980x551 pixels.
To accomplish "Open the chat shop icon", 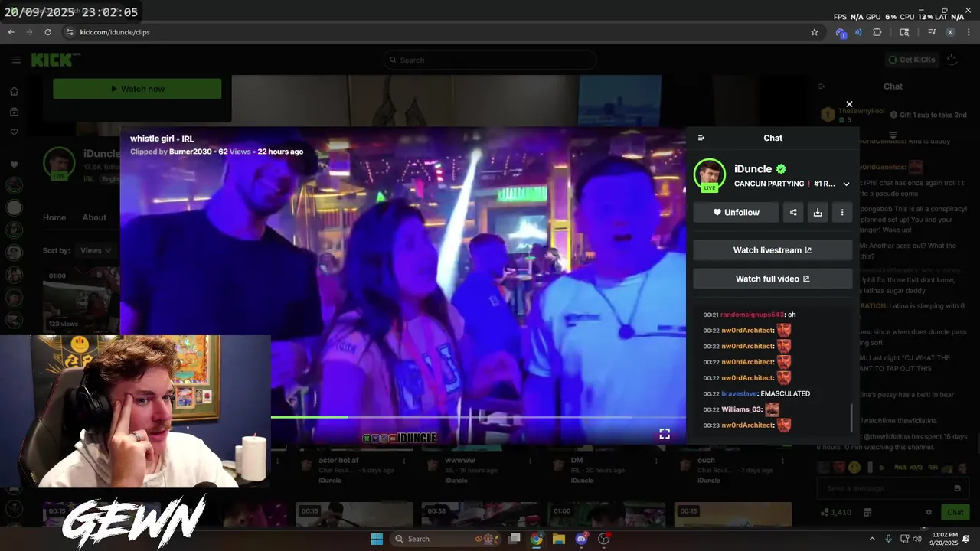I will [867, 512].
